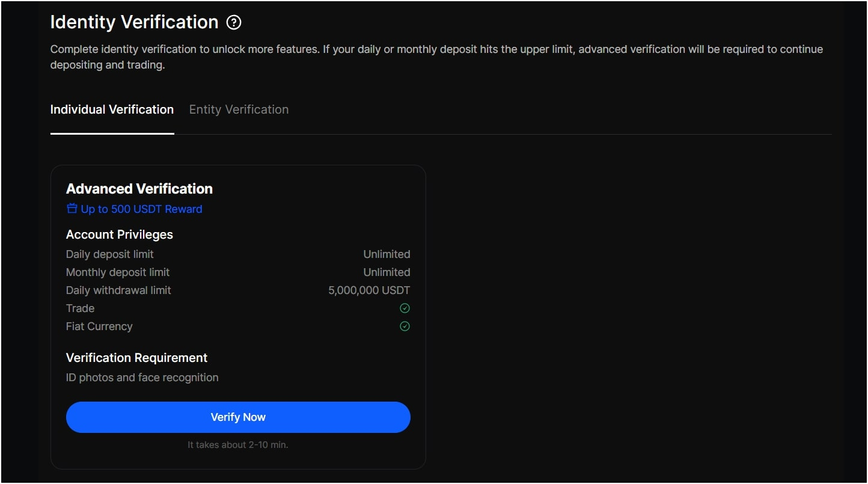Click the Identity Verification page heading

click(134, 22)
